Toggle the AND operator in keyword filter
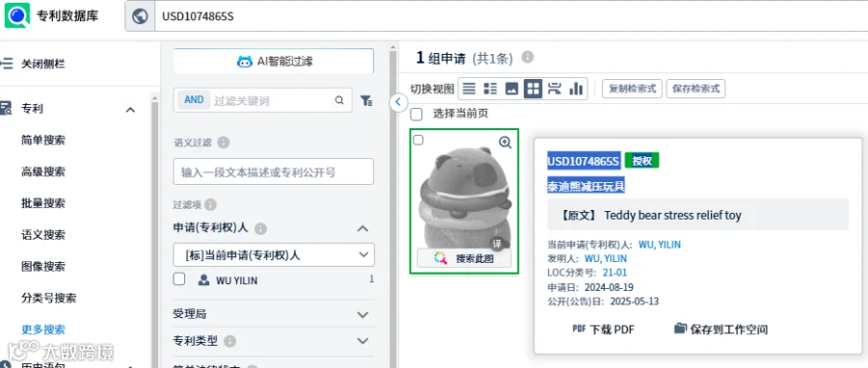This screenshot has width=868, height=368. (194, 100)
